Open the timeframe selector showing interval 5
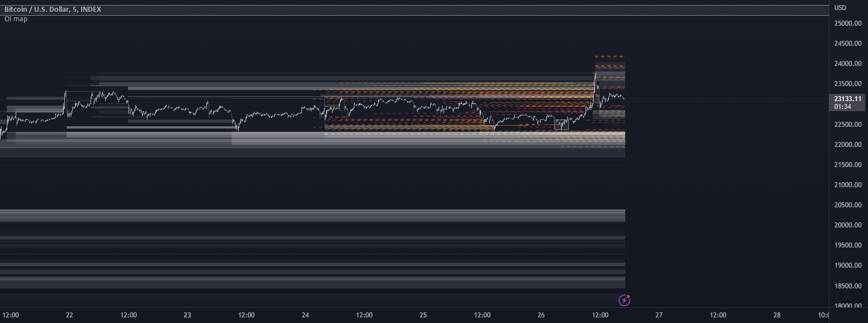The image size is (868, 323). tap(74, 9)
